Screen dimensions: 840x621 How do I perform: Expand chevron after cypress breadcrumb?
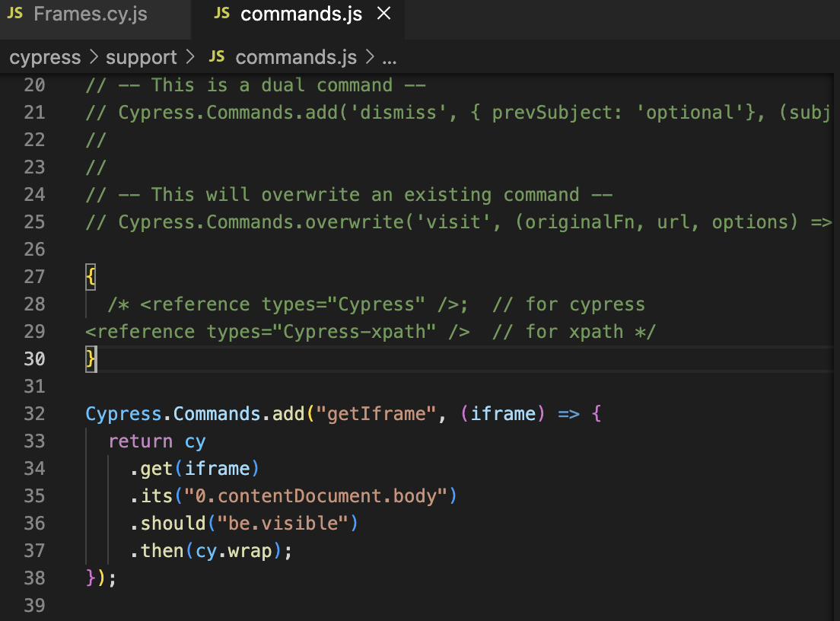click(94, 57)
